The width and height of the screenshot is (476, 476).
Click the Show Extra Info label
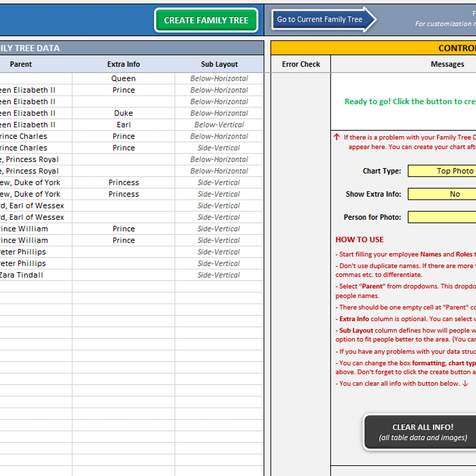click(x=373, y=194)
